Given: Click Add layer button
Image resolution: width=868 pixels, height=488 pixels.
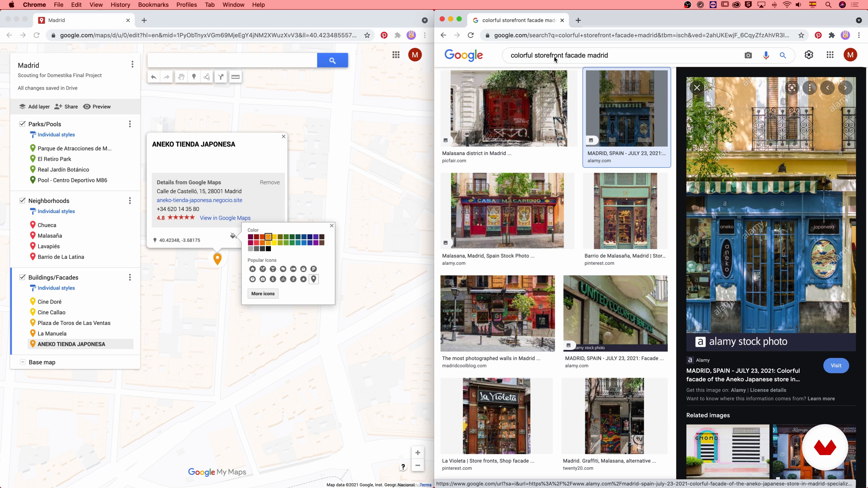Looking at the screenshot, I should (x=34, y=106).
